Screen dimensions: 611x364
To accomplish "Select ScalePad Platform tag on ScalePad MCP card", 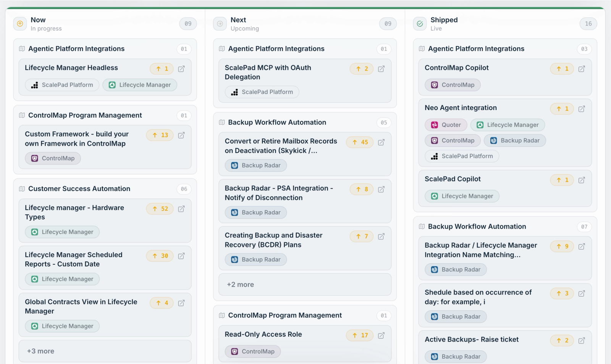I will (x=262, y=92).
